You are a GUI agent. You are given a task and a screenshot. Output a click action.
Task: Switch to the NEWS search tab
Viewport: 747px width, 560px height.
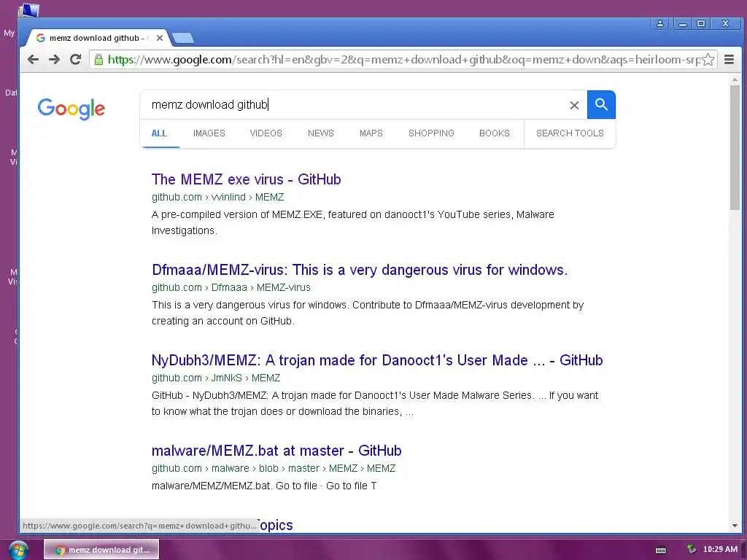coord(321,133)
